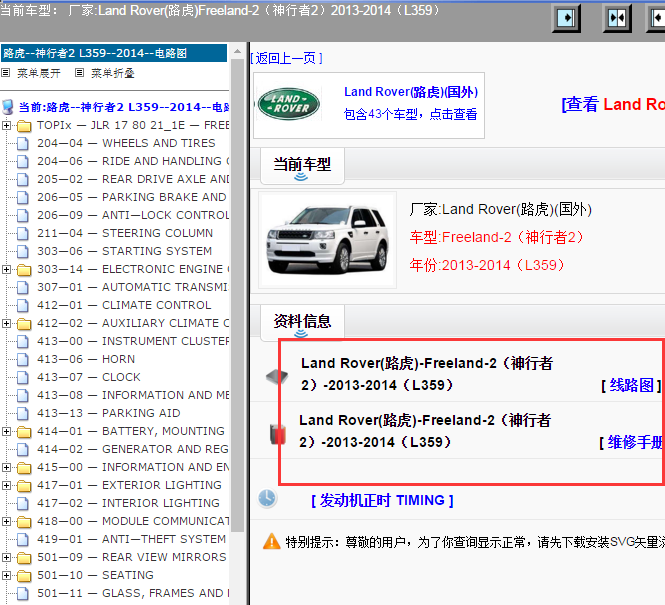
Task: Click the folder icon of 414-01 BATTERY, MOUNTING
Action: tap(24, 432)
